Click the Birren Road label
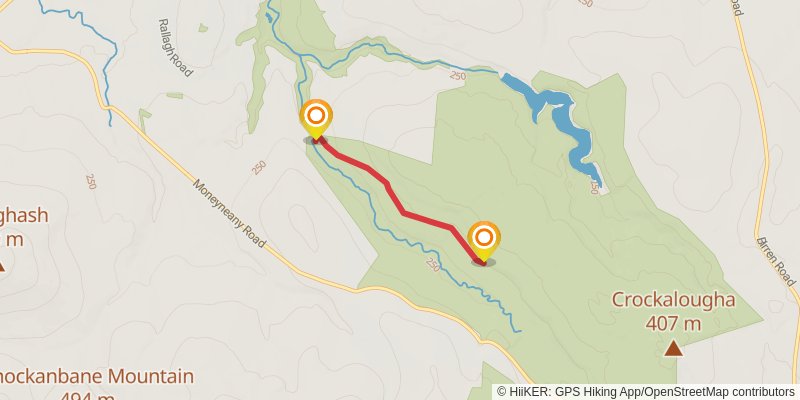The height and width of the screenshot is (400, 800). pyautogui.click(x=776, y=261)
